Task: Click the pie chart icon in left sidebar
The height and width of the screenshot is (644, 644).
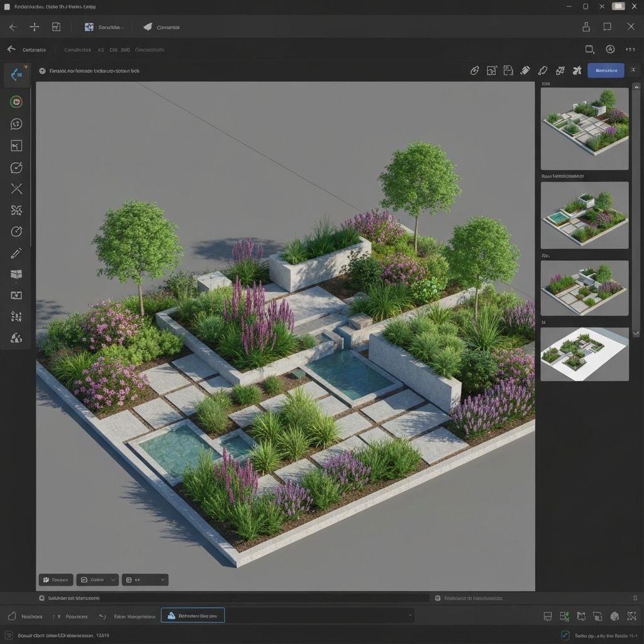Action: click(16, 338)
